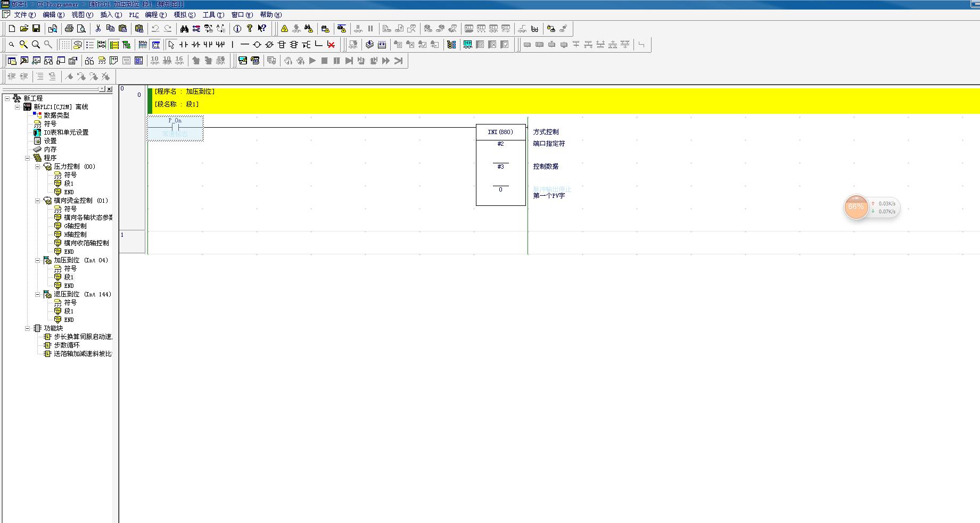The image size is (980, 523).
Task: Open the PLC menu
Action: tap(134, 15)
